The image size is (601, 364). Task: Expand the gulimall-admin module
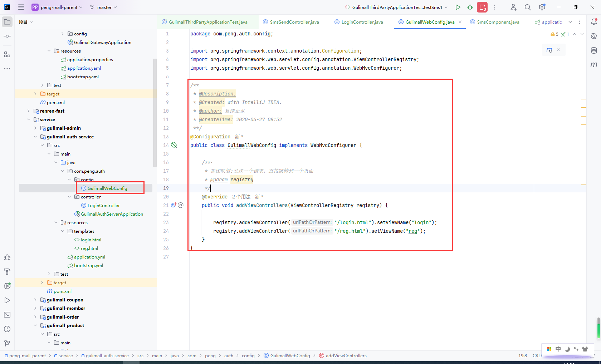[x=35, y=128]
